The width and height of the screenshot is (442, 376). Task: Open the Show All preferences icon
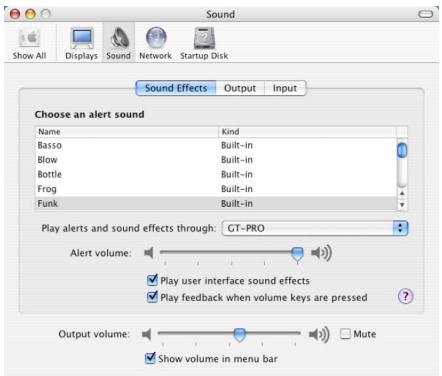click(29, 44)
